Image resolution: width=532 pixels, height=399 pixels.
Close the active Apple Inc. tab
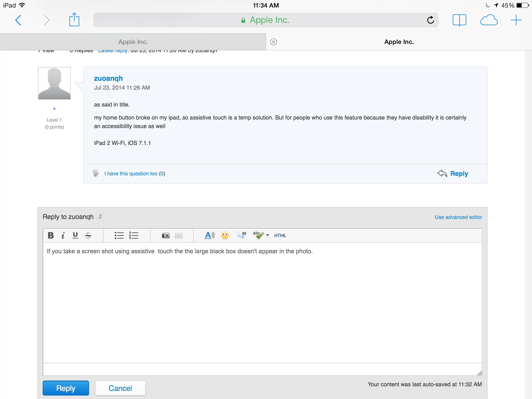click(x=274, y=42)
